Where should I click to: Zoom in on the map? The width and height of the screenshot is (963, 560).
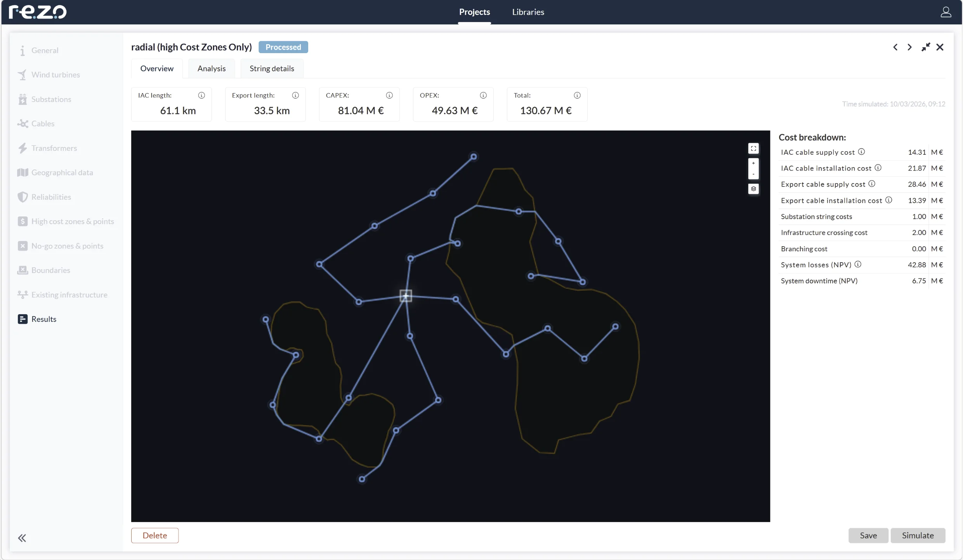point(753,163)
